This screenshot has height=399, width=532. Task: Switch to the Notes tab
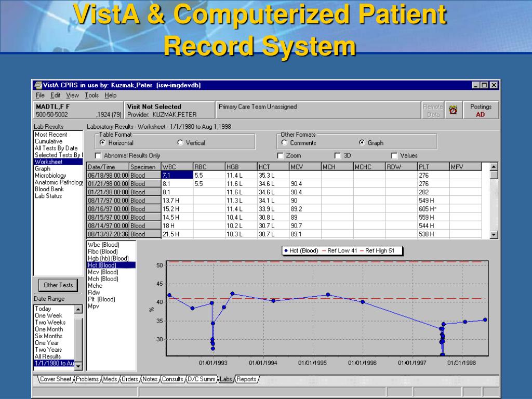click(150, 379)
